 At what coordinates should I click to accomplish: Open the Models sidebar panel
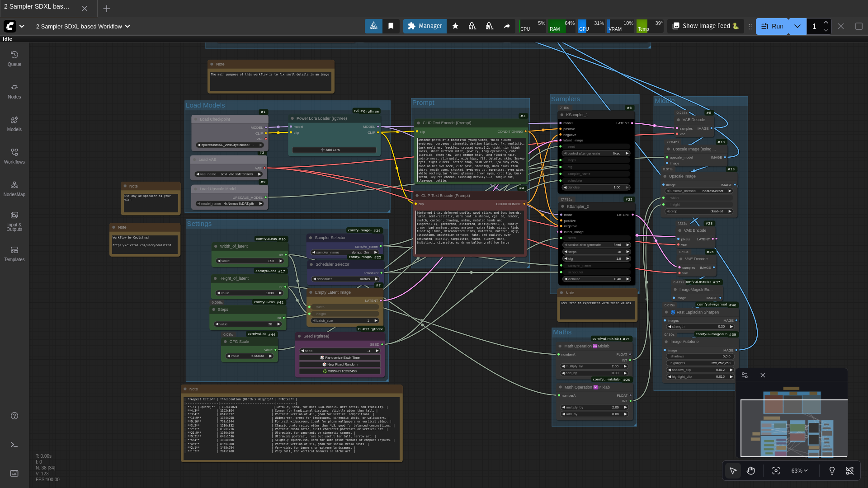(14, 123)
